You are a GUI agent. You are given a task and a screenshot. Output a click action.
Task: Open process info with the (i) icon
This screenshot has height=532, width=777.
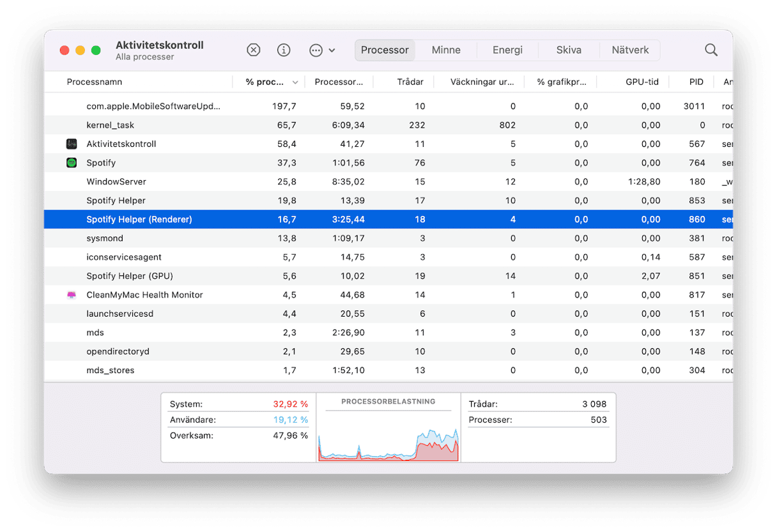[284, 50]
